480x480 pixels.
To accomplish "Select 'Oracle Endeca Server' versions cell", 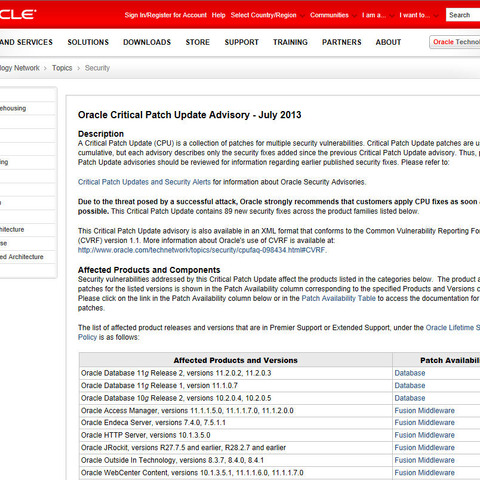I will point(236,423).
